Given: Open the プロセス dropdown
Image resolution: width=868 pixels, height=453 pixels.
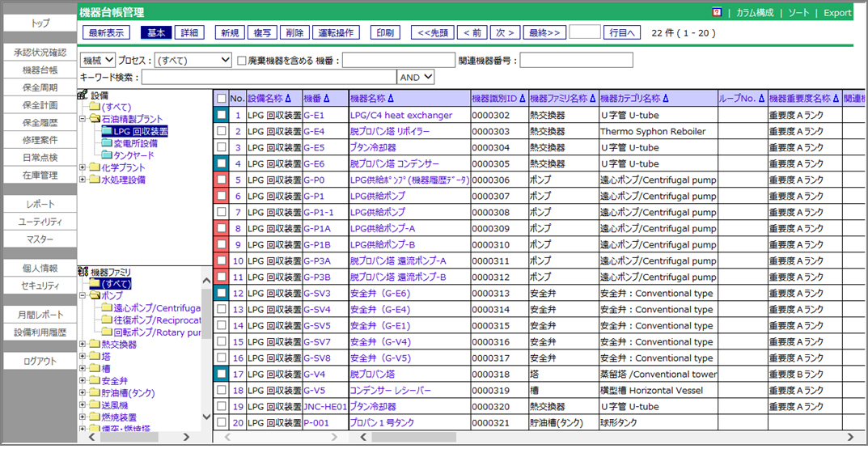Looking at the screenshot, I should point(193,60).
